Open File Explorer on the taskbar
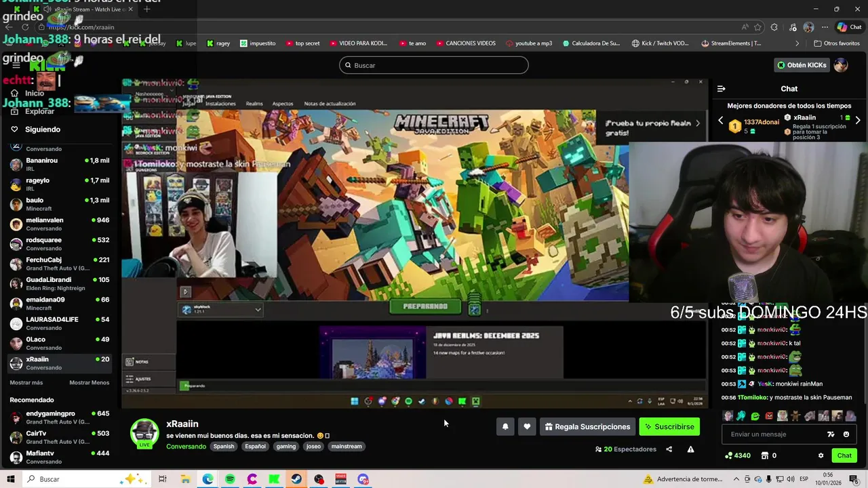Image resolution: width=868 pixels, height=488 pixels. click(x=185, y=479)
